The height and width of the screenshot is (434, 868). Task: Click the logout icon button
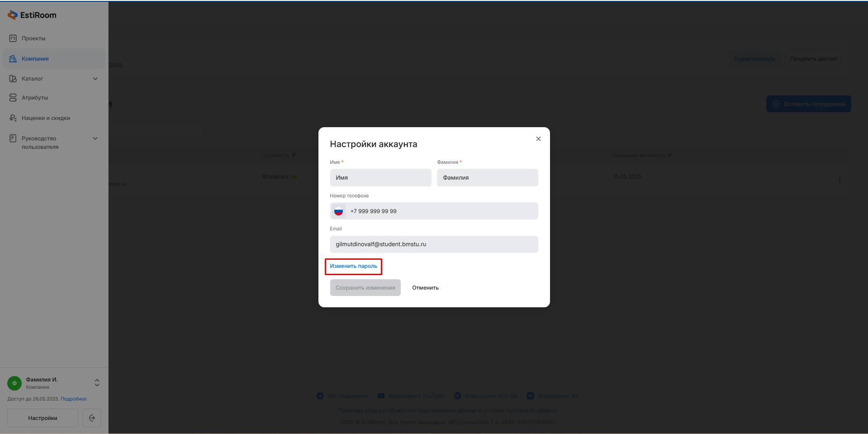point(92,418)
